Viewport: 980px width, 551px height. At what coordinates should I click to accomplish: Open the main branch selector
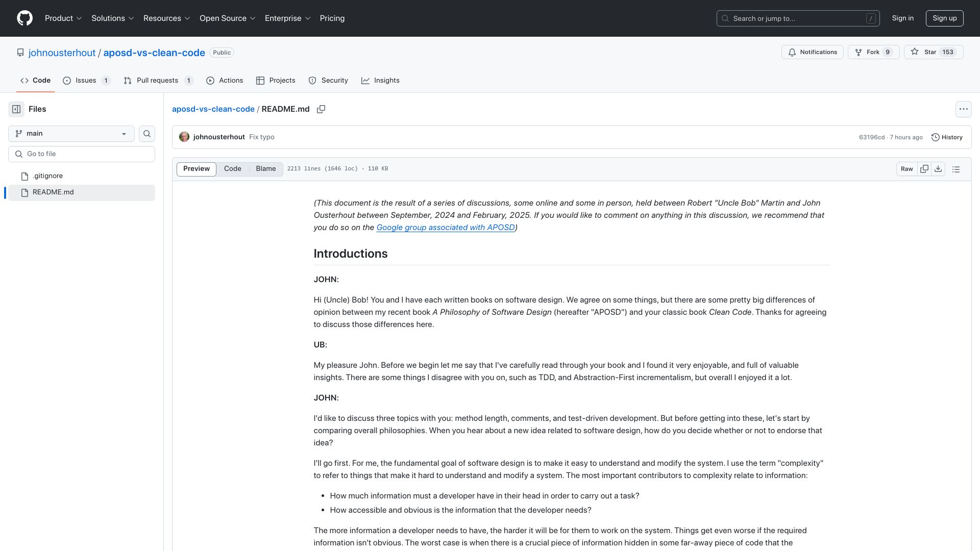(x=71, y=134)
